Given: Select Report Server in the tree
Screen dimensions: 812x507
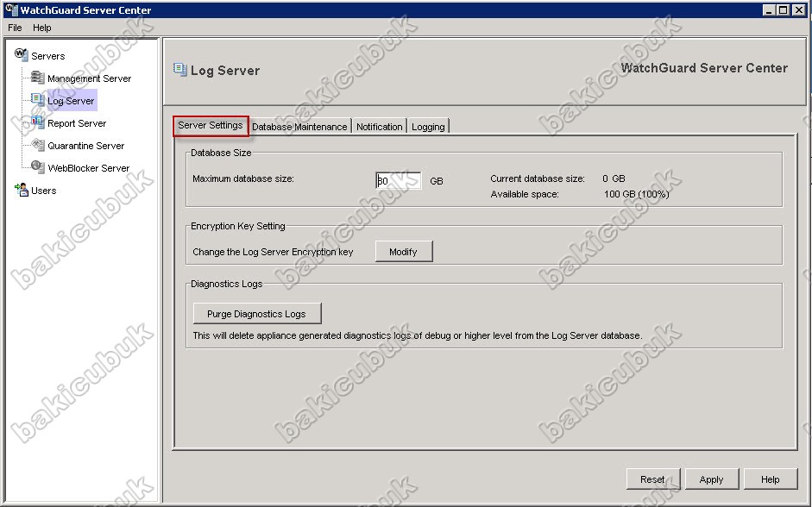Looking at the screenshot, I should pos(77,123).
